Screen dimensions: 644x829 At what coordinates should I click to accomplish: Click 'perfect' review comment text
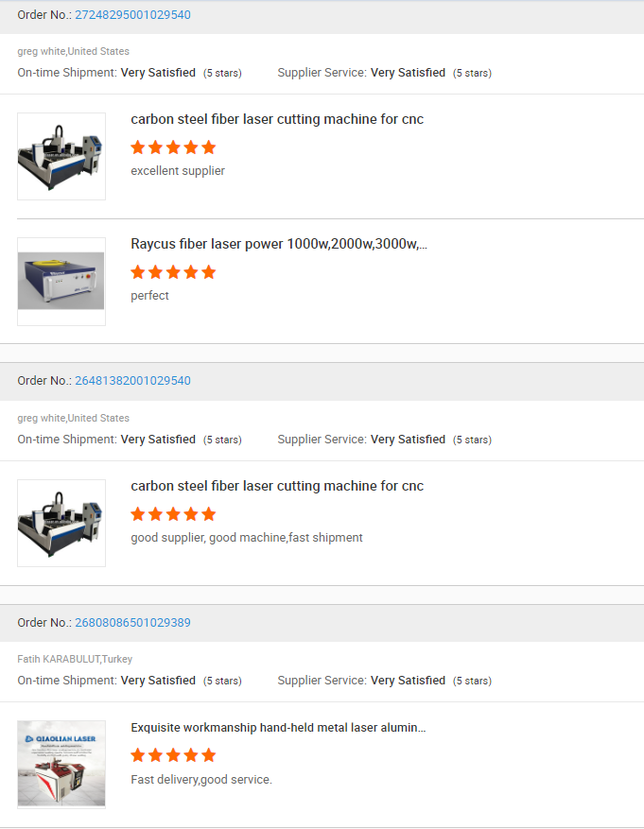[x=149, y=296]
